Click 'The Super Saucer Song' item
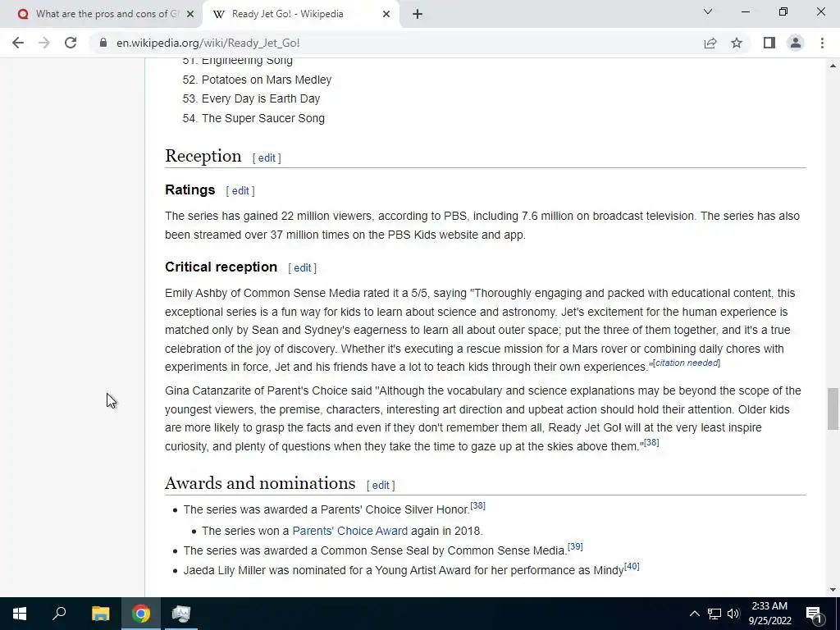Screen dimensions: 840x630 tap(263, 118)
